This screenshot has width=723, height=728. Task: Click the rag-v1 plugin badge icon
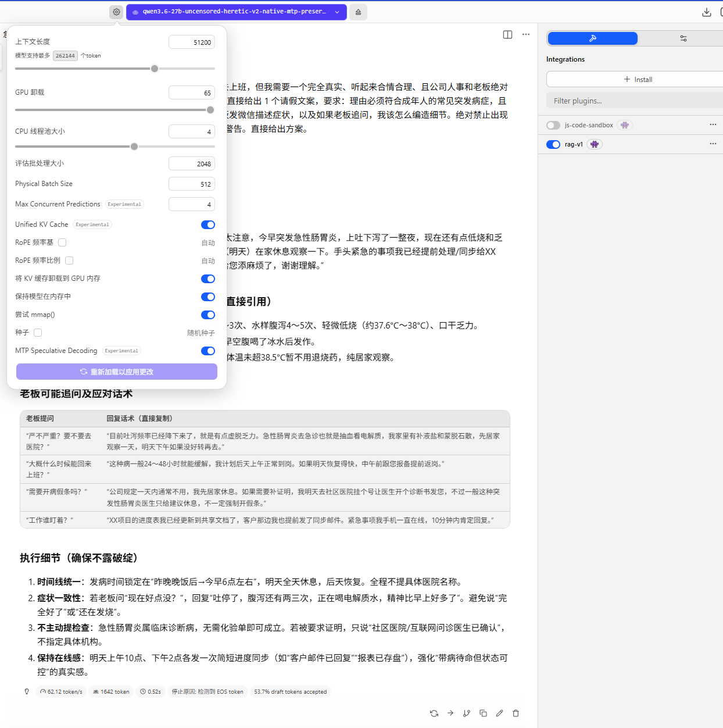pos(594,144)
